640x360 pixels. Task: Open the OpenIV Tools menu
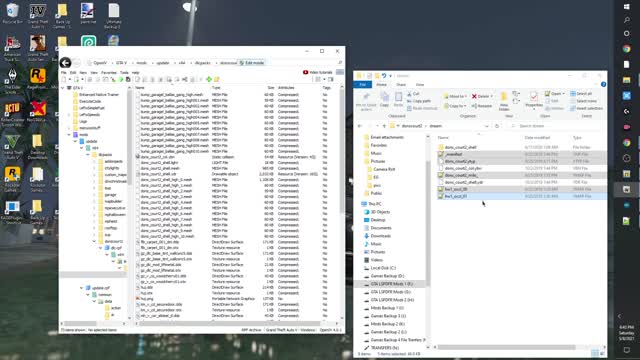(x=124, y=73)
